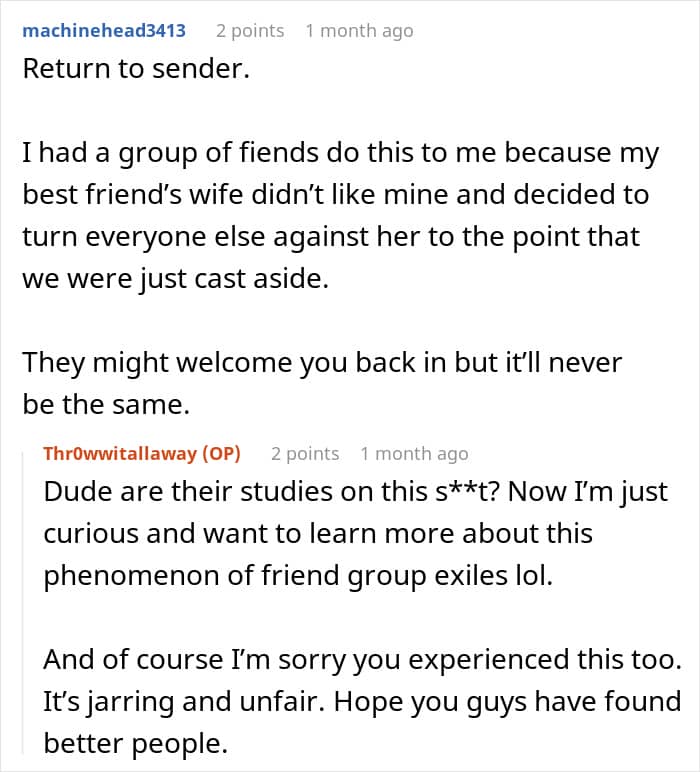
Task: Click the closing text 'better people.'
Action: [x=136, y=743]
